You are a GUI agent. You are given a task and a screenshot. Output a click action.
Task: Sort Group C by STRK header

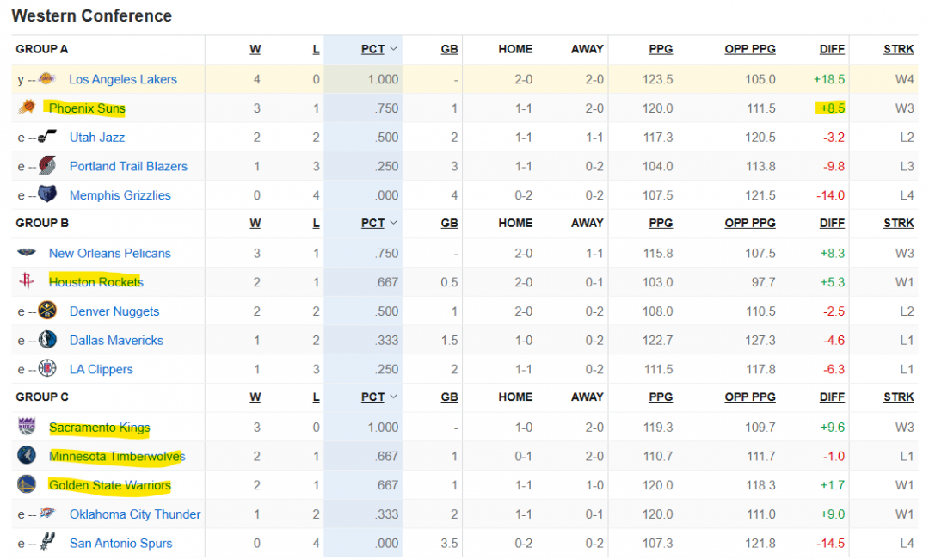tap(899, 397)
